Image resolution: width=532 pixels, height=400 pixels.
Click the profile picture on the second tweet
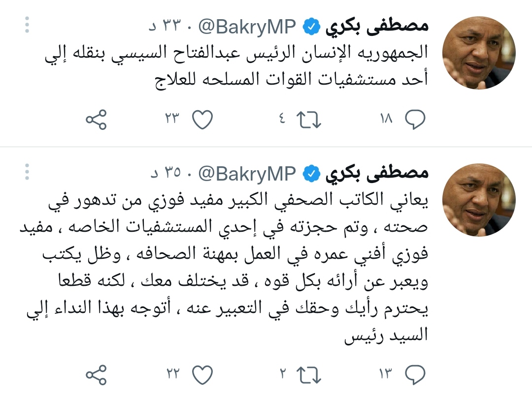[x=479, y=200]
